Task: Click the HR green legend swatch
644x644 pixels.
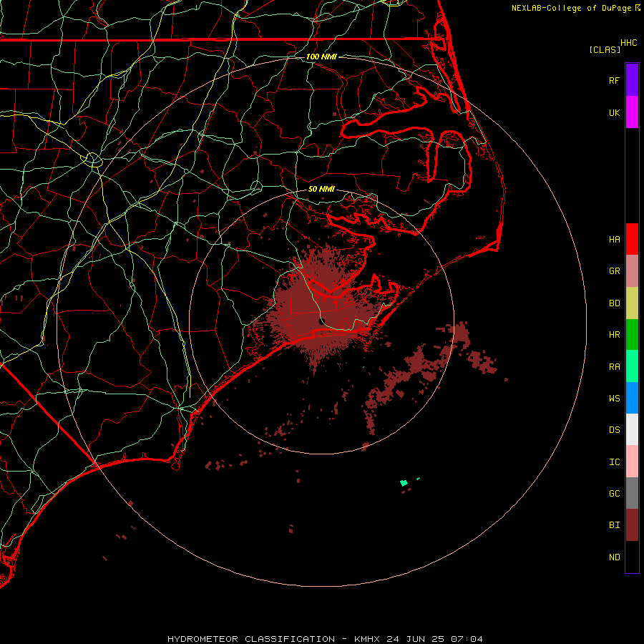Action: [x=632, y=335]
